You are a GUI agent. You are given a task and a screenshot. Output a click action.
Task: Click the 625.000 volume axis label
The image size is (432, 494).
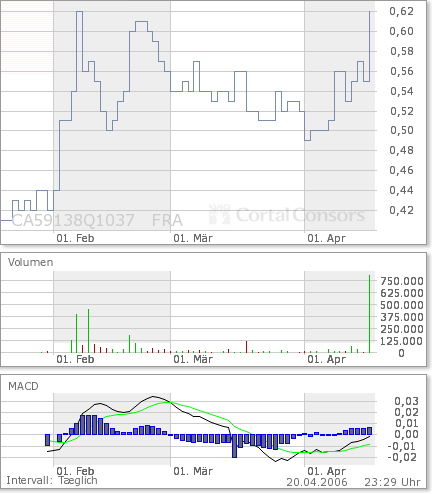402,293
